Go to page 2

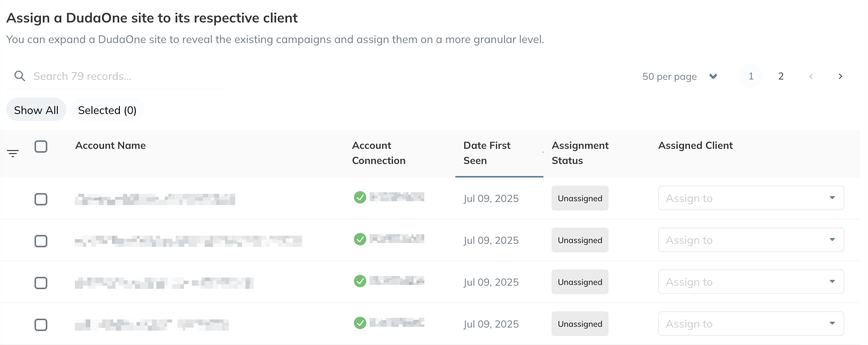781,76
